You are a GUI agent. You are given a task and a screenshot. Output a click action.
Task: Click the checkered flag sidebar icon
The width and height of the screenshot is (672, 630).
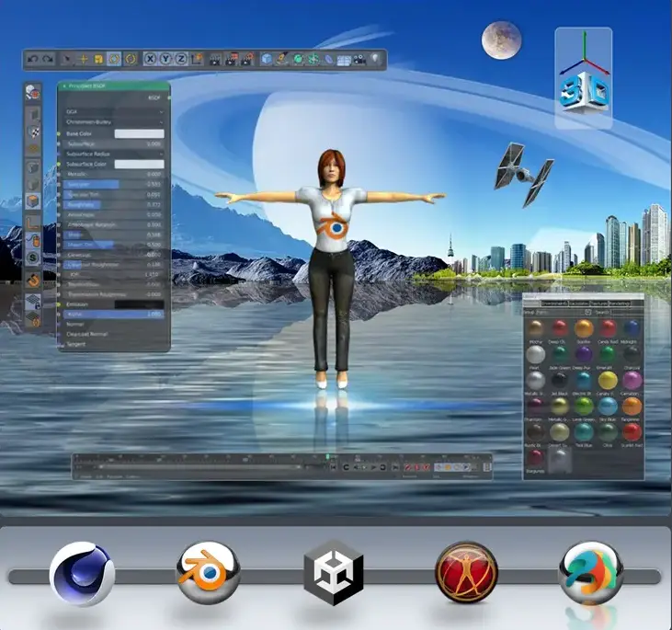(x=33, y=132)
